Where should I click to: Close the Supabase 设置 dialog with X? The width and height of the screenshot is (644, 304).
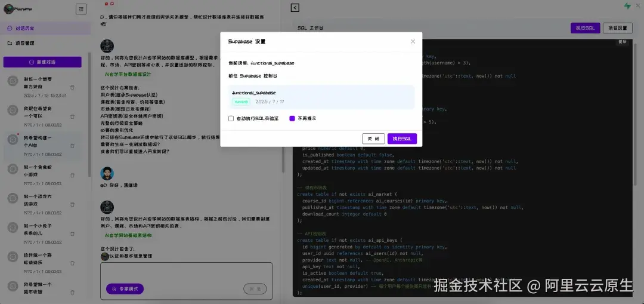[413, 42]
